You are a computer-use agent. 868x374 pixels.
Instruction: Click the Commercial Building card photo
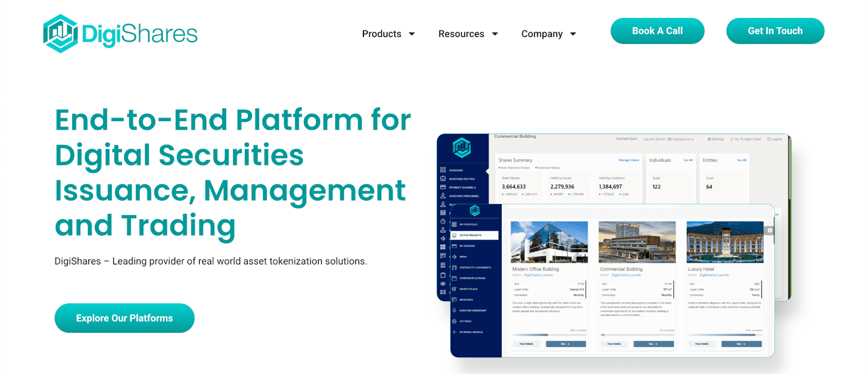[x=637, y=242]
